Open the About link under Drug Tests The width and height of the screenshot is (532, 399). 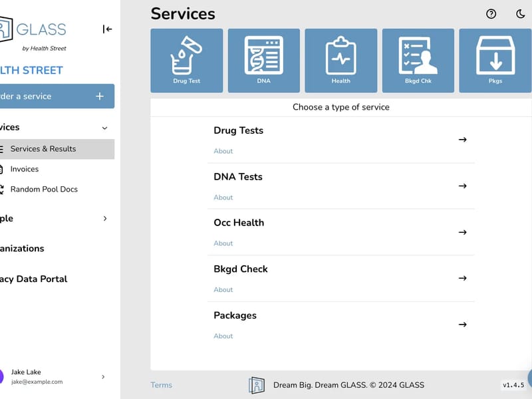coord(223,152)
